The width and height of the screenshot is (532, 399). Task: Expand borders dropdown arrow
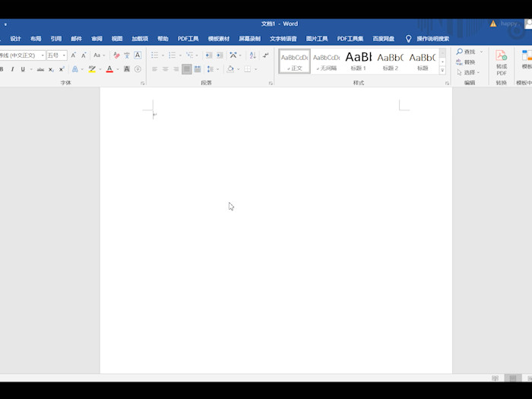(256, 69)
